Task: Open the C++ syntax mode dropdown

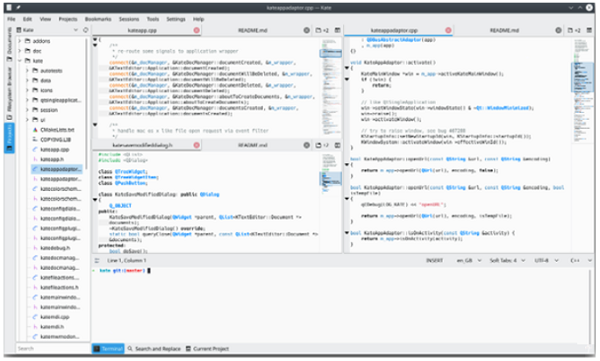Action: [x=581, y=260]
